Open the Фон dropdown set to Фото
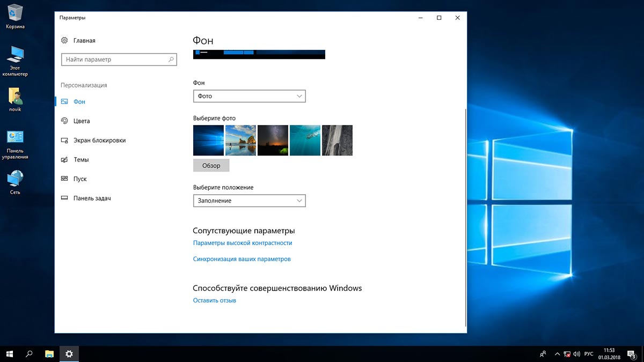 tap(249, 96)
